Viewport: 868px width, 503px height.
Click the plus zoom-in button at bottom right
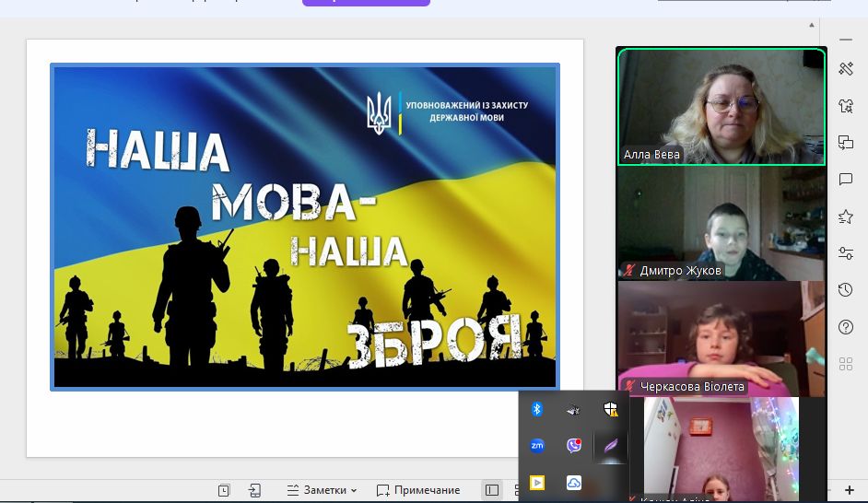(850, 490)
